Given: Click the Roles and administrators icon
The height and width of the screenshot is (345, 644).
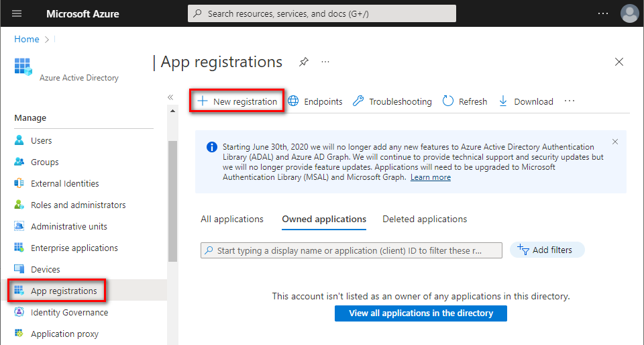Looking at the screenshot, I should (x=19, y=205).
